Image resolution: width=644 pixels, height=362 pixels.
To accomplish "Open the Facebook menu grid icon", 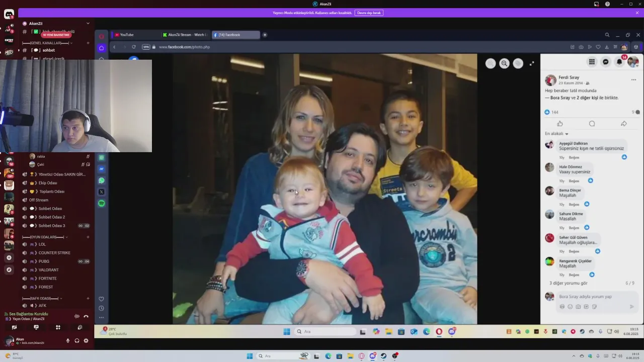I will (x=592, y=62).
